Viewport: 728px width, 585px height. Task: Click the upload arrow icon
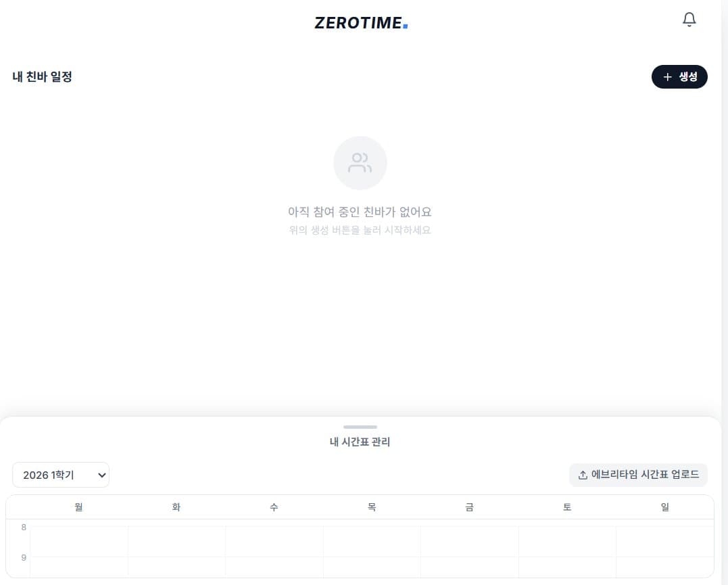583,475
